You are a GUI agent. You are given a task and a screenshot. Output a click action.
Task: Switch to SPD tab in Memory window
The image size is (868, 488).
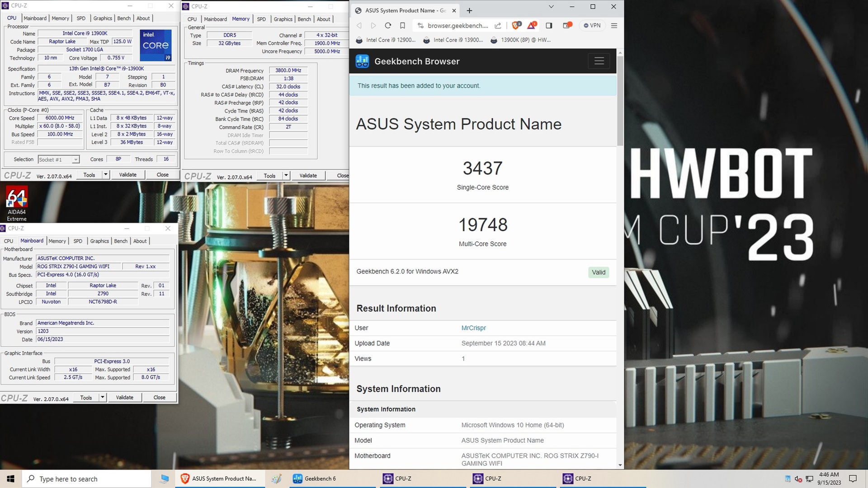pos(261,19)
